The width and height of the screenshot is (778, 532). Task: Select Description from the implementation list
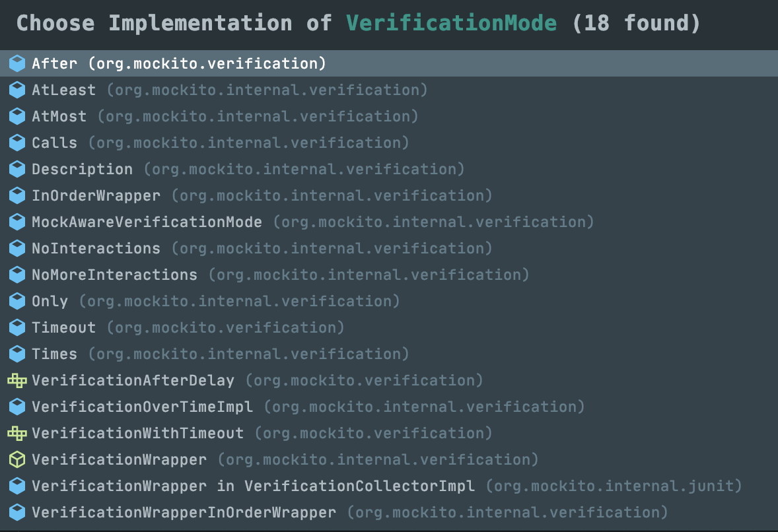[82, 169]
